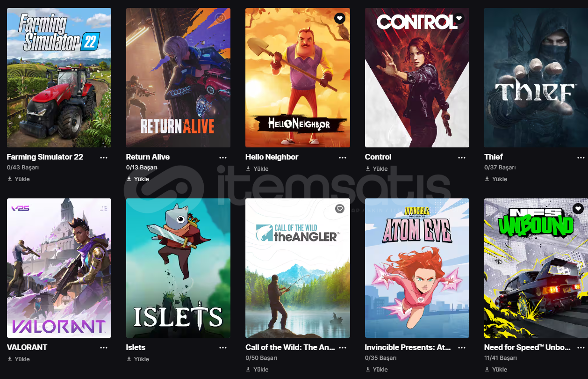Open three-dot options for VALORANT
This screenshot has width=588, height=379.
[x=104, y=348]
